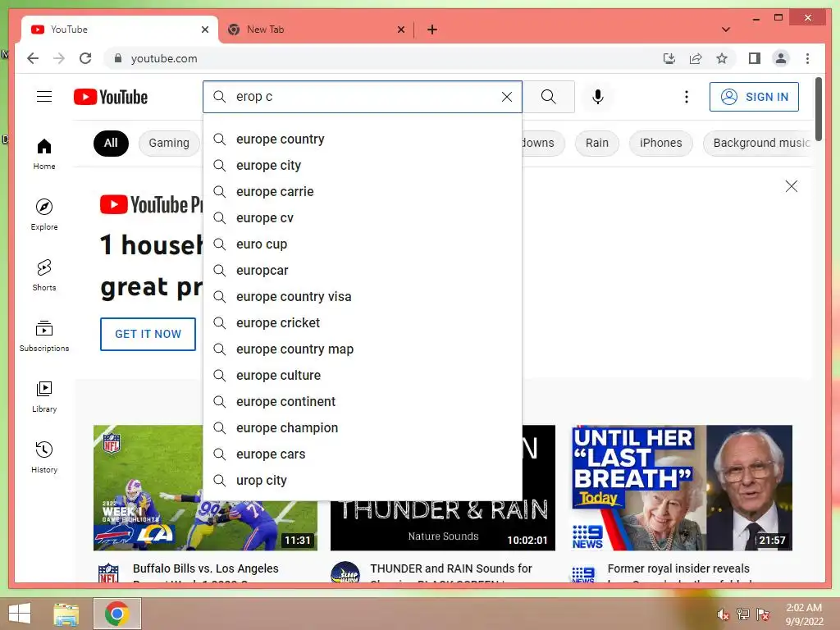Viewport: 840px width, 630px height.
Task: Click the YouTube logo
Action: pos(111,97)
